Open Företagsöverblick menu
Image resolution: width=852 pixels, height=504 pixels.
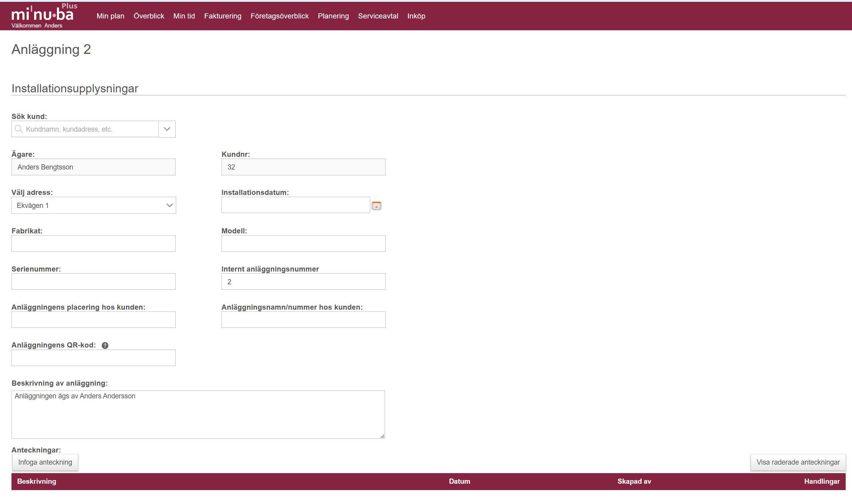[279, 16]
